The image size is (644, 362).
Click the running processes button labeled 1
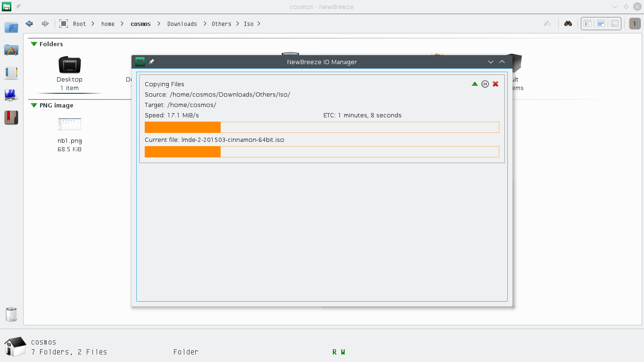[635, 24]
